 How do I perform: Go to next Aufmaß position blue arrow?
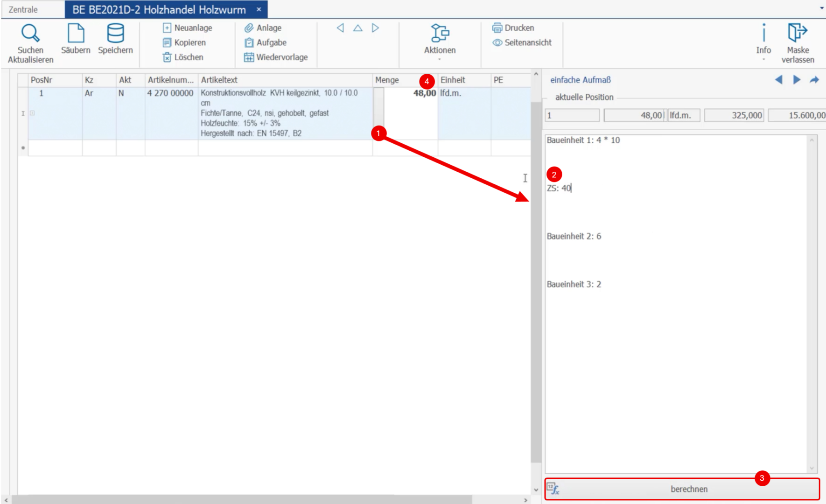click(797, 80)
